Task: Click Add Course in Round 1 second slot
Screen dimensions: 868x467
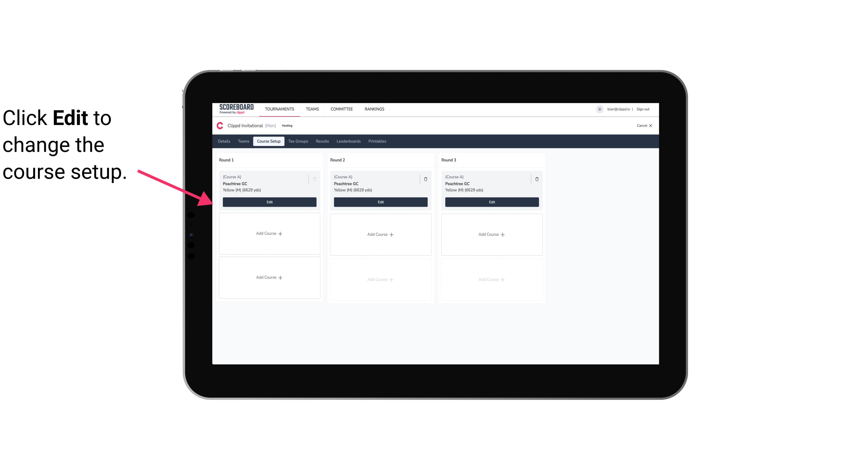Action: click(x=269, y=234)
